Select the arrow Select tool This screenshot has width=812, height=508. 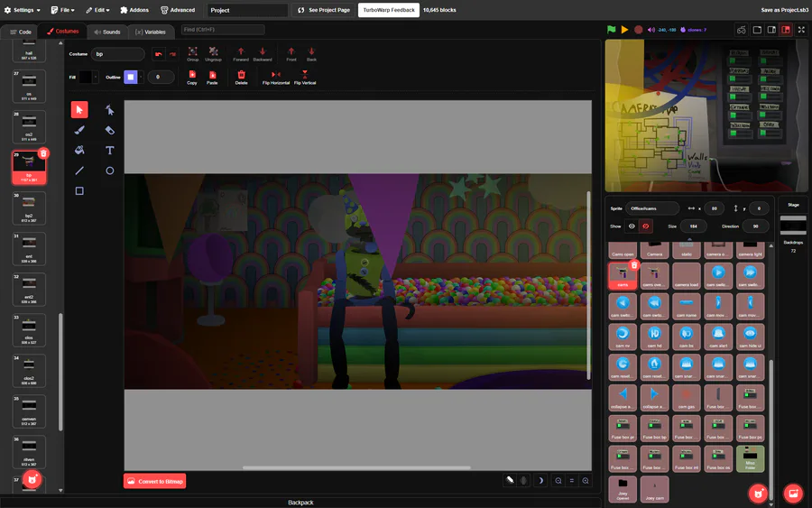coord(79,110)
